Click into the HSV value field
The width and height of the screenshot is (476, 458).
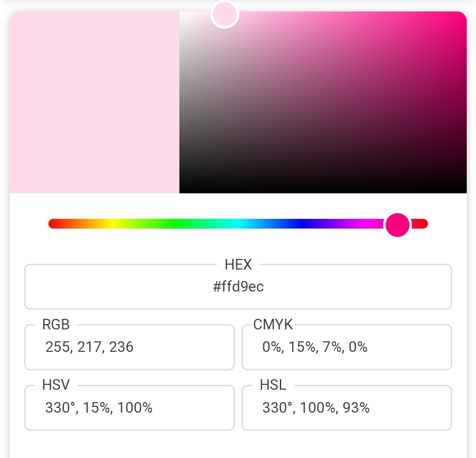pyautogui.click(x=129, y=408)
